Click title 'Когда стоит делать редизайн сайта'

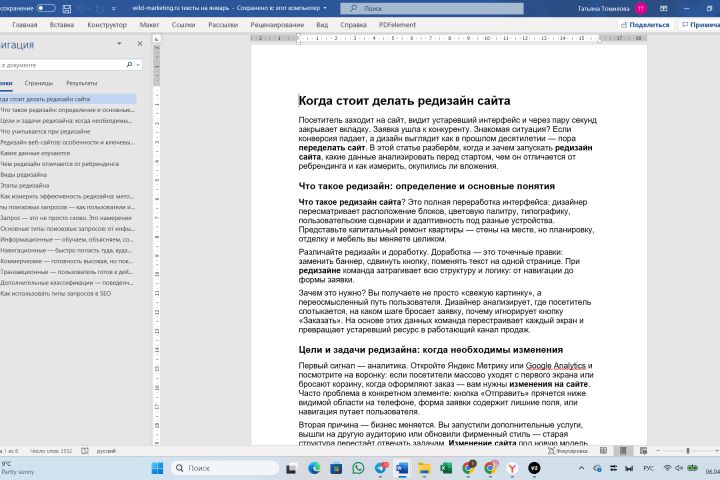click(x=404, y=101)
